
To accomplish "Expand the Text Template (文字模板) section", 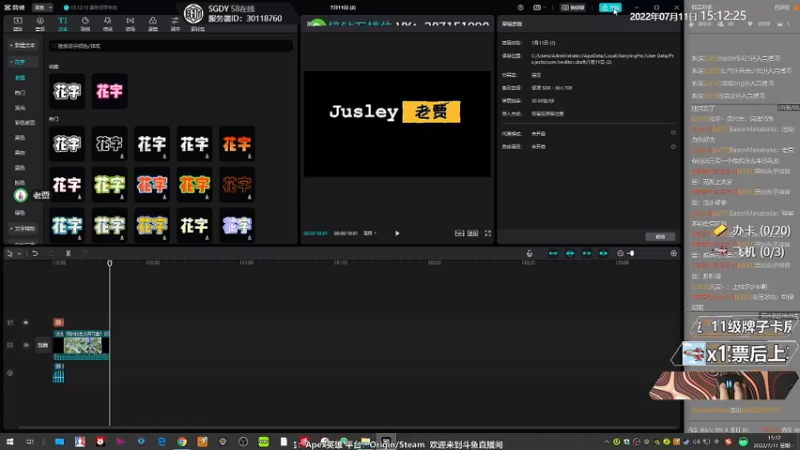I will coord(23,229).
